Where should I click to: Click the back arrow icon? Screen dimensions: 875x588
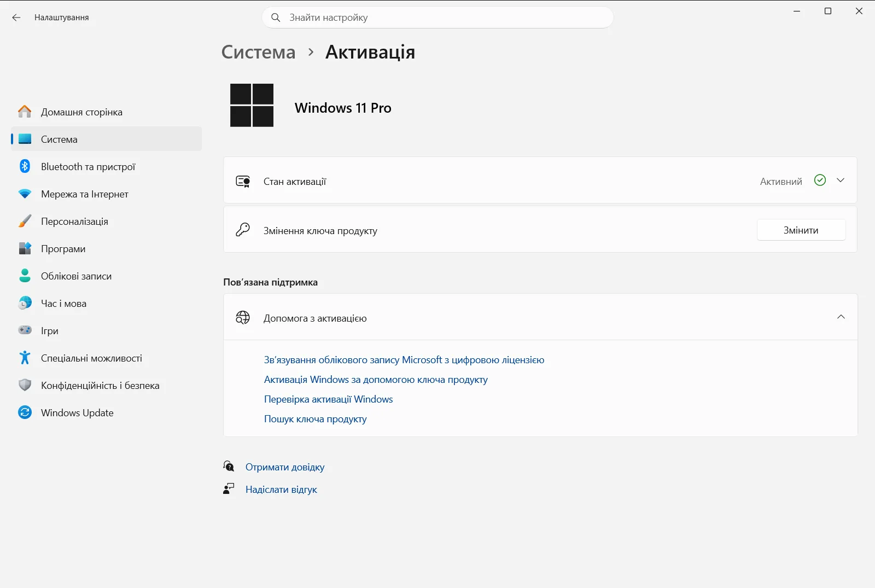pos(16,18)
